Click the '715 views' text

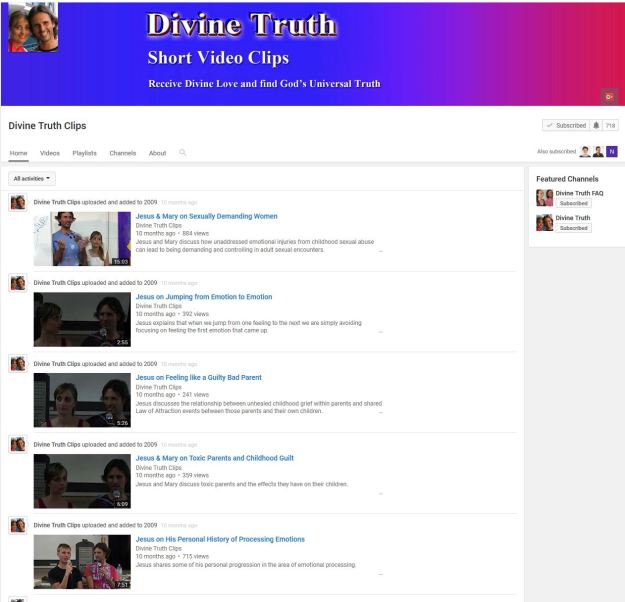point(195,556)
